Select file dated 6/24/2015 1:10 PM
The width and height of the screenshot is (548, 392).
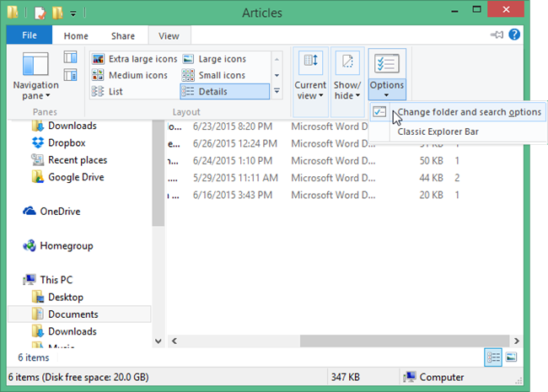click(x=233, y=161)
